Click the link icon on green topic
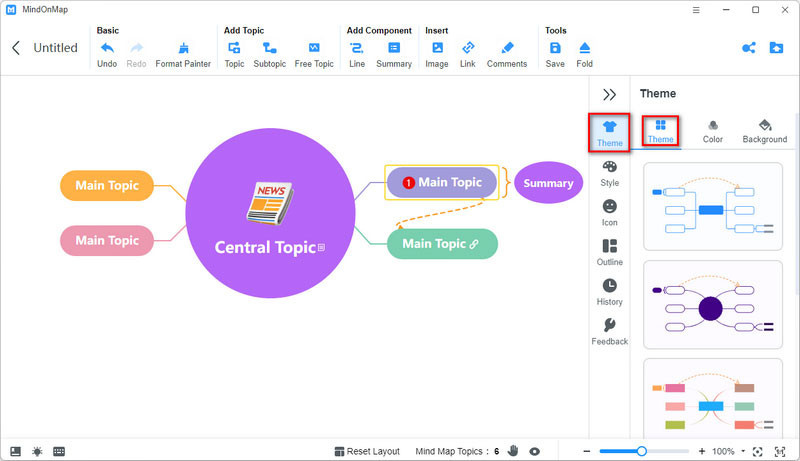Viewport: 800px width, 461px height. (474, 244)
